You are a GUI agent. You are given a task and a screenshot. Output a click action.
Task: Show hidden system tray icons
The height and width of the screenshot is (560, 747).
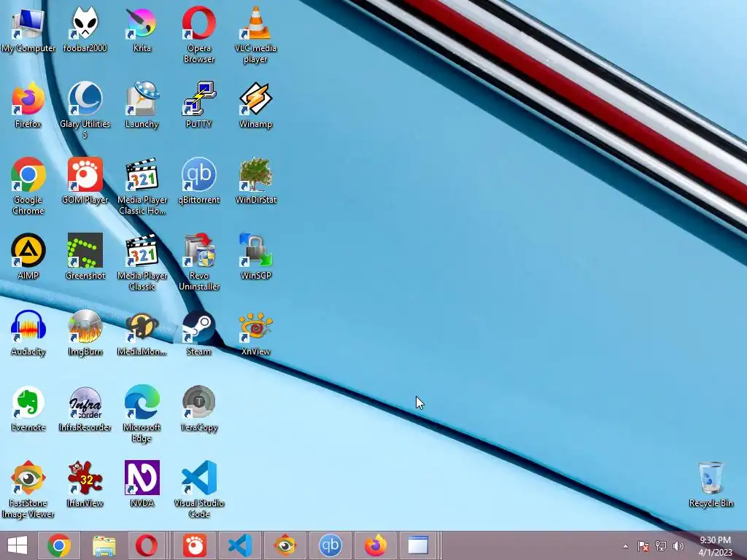tap(625, 546)
